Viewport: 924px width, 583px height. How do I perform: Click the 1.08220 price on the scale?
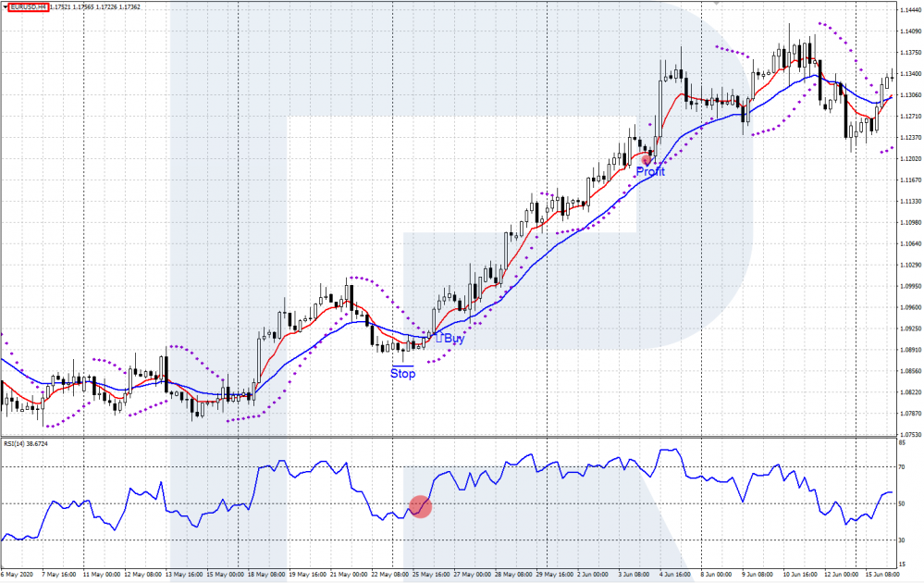tap(910, 392)
